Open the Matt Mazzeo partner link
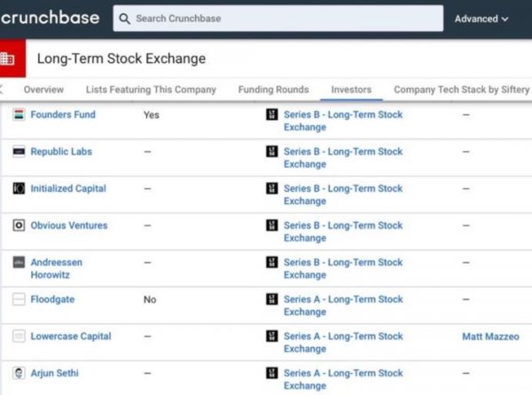Screen dimensions: 532x395 [x=490, y=336]
